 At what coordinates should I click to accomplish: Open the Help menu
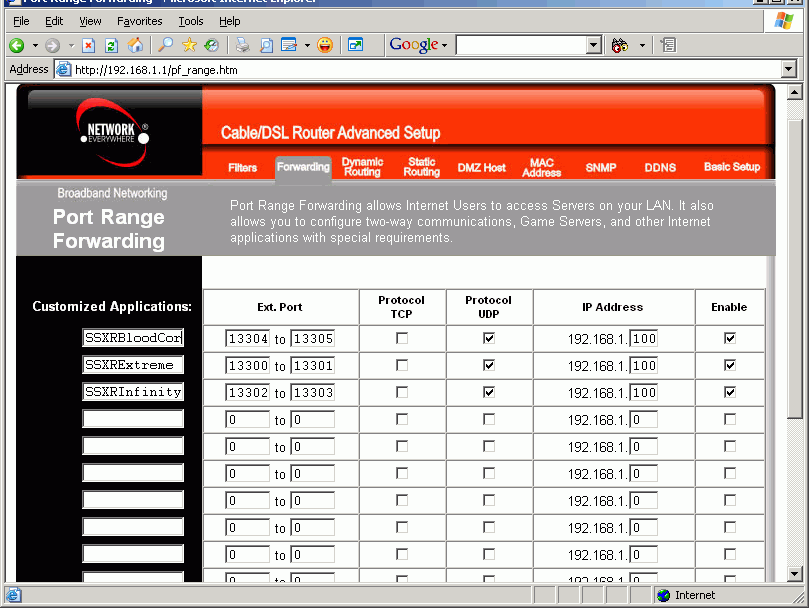pyautogui.click(x=230, y=21)
